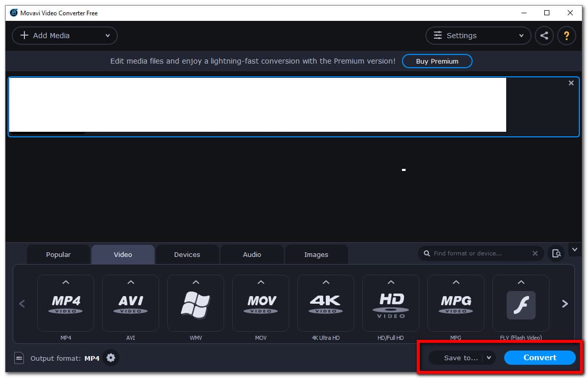Open help with the question mark icon
Viewport: 588px width, 378px height.
coord(566,36)
